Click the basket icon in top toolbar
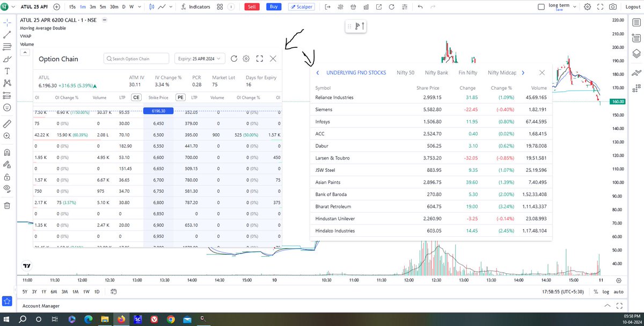 pyautogui.click(x=352, y=7)
